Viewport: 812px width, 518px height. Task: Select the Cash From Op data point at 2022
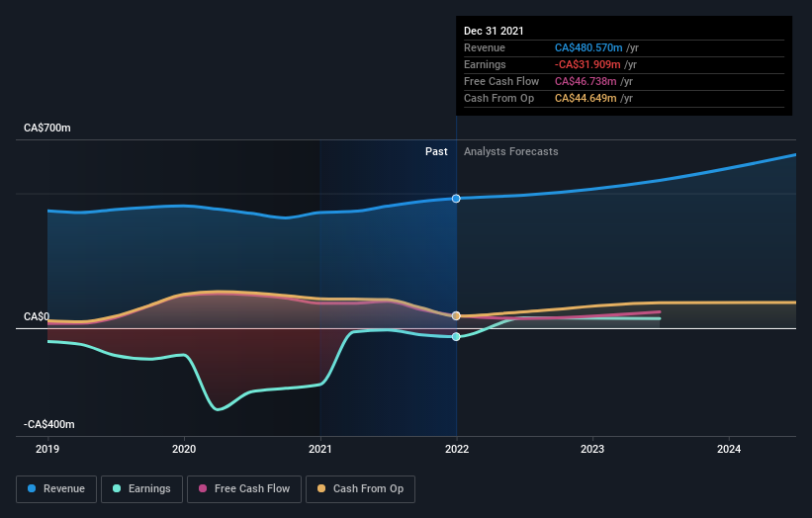click(456, 315)
